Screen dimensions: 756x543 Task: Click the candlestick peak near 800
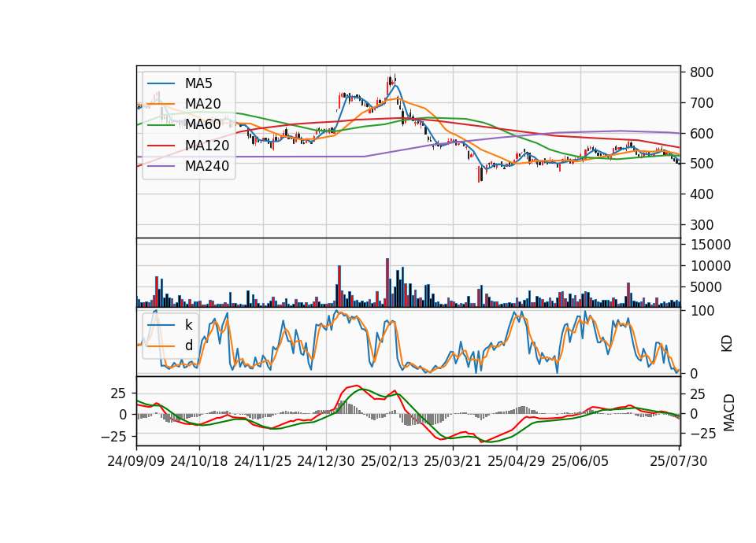tap(395, 79)
